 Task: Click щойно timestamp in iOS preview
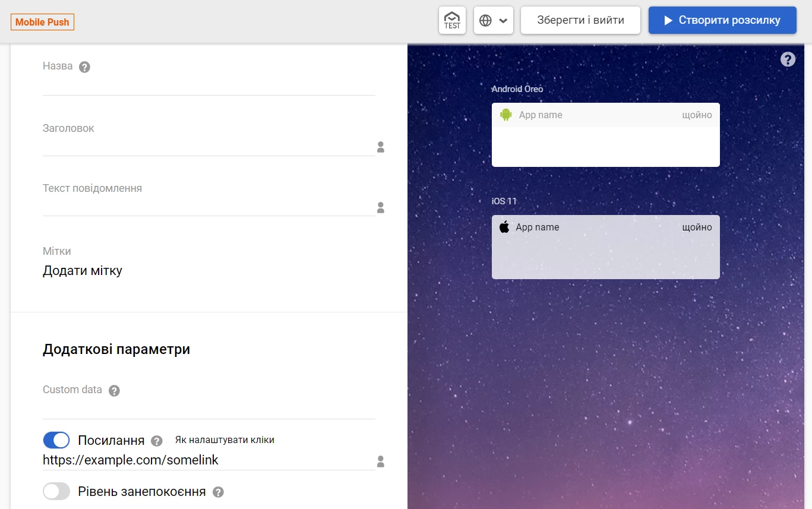tap(697, 227)
